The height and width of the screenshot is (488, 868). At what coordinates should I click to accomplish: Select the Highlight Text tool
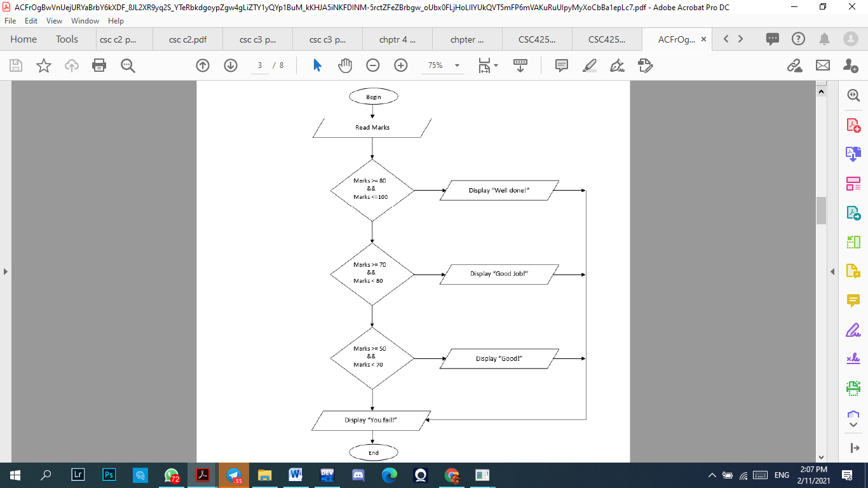[590, 65]
